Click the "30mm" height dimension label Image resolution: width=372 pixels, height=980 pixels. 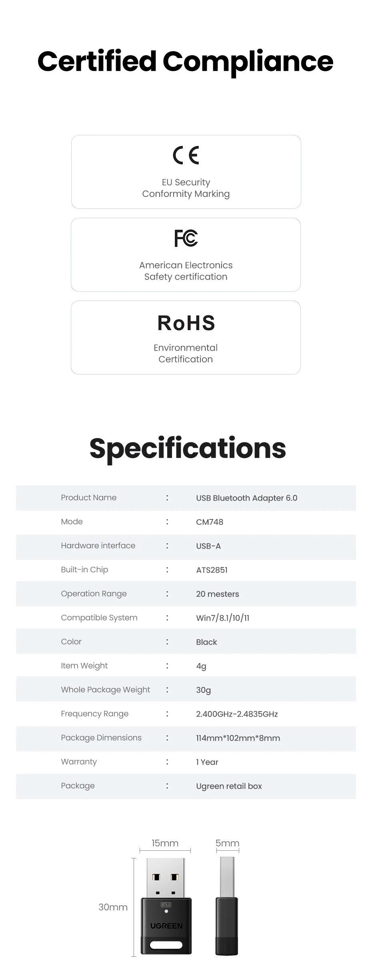[113, 907]
